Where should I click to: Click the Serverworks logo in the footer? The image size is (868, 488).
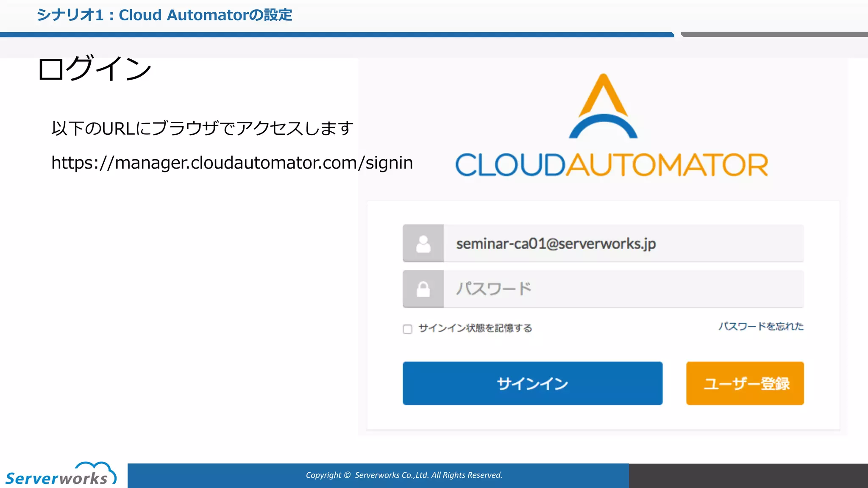(61, 474)
